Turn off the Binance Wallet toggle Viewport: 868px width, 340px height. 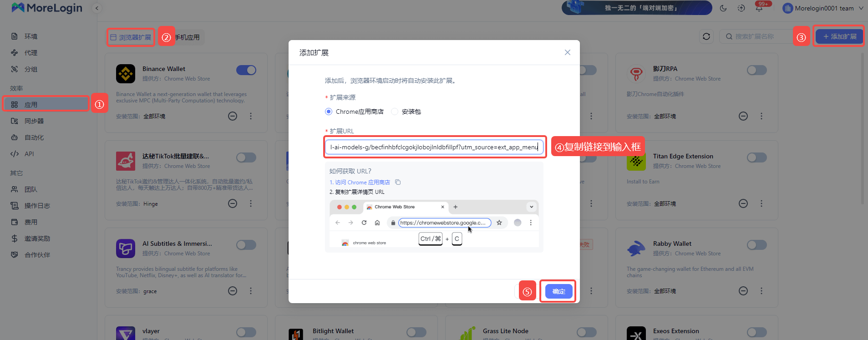click(246, 70)
